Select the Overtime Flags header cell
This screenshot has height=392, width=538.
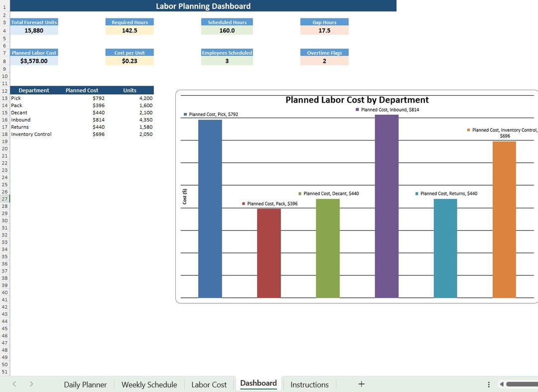(x=325, y=53)
